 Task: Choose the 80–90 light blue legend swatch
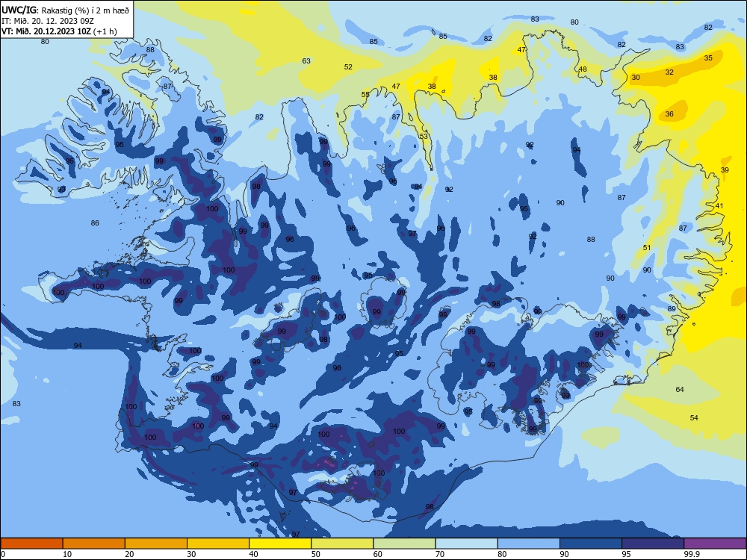pyautogui.click(x=529, y=544)
